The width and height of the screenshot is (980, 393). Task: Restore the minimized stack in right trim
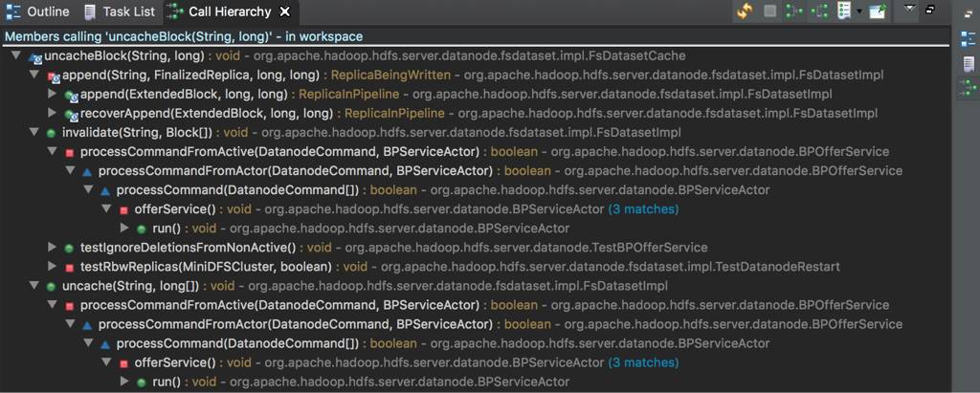click(x=969, y=15)
